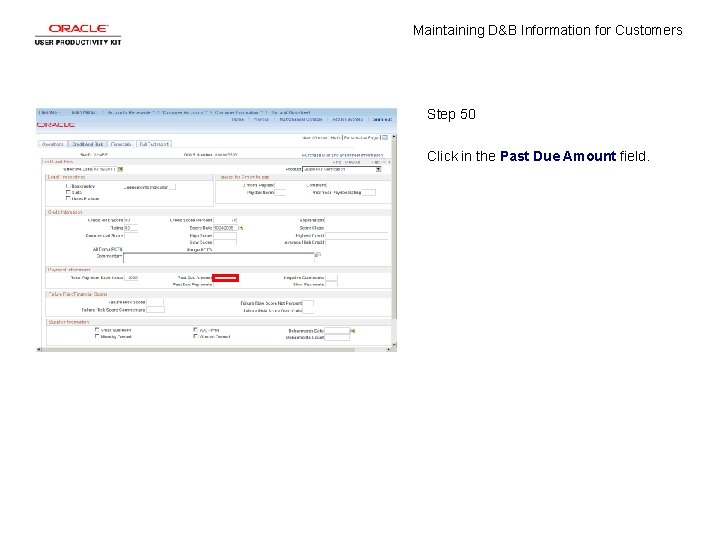Click in the Debarments Date field
This screenshot has height=540, width=720.
coord(337,331)
